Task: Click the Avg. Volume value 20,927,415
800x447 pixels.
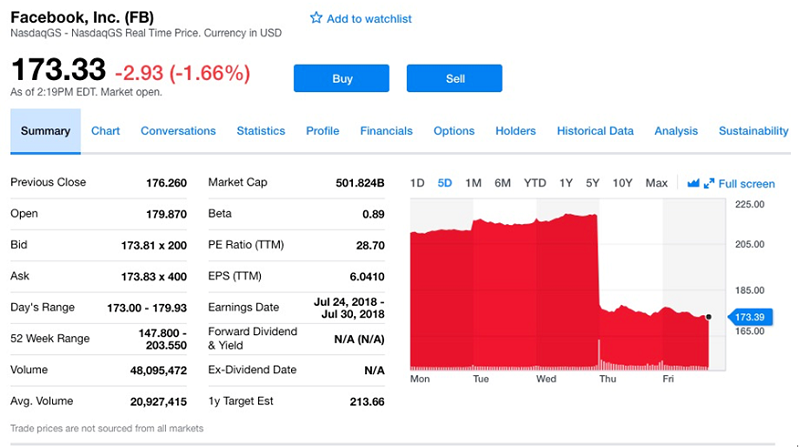Action: click(x=158, y=402)
